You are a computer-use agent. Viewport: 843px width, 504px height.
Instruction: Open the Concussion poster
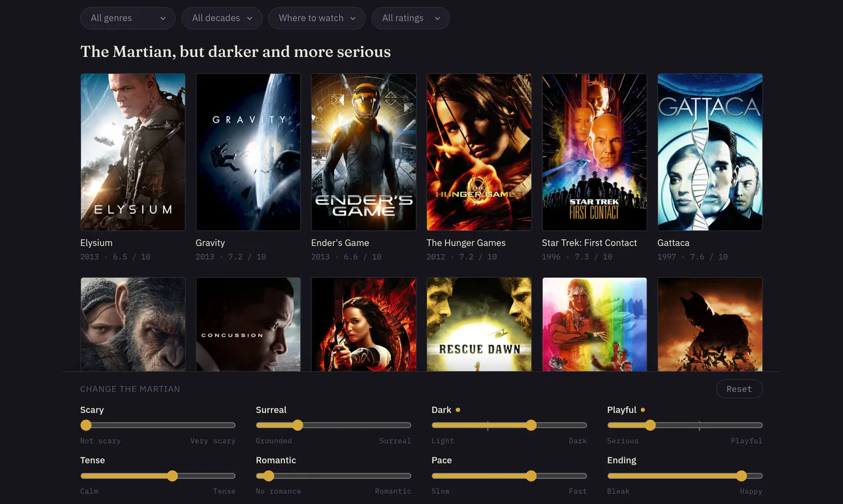click(248, 324)
